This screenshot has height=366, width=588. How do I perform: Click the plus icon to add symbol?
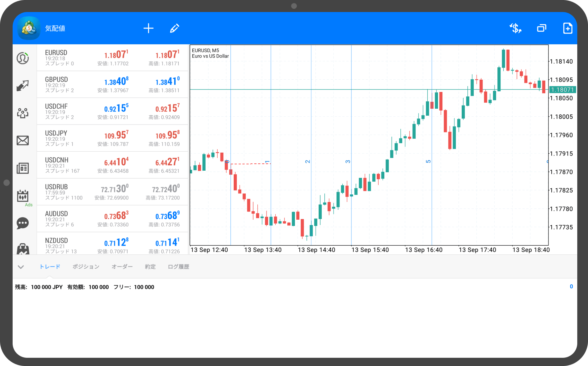click(x=148, y=28)
